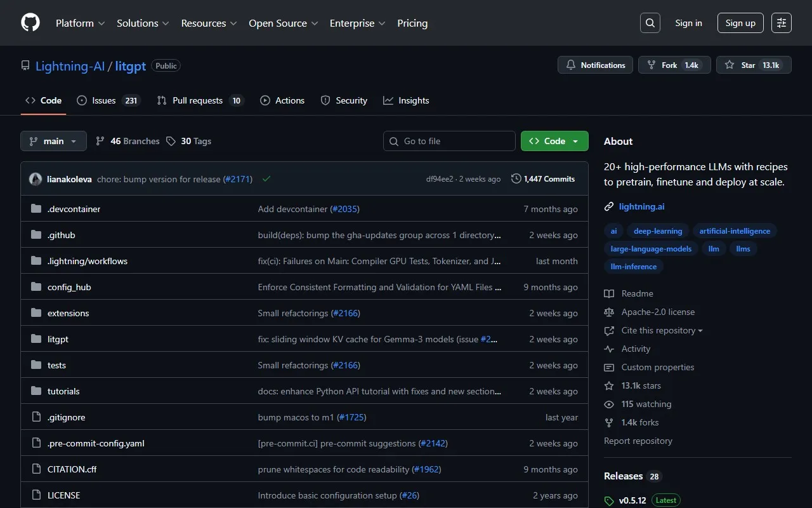Open the search magnifier icon

(x=650, y=23)
